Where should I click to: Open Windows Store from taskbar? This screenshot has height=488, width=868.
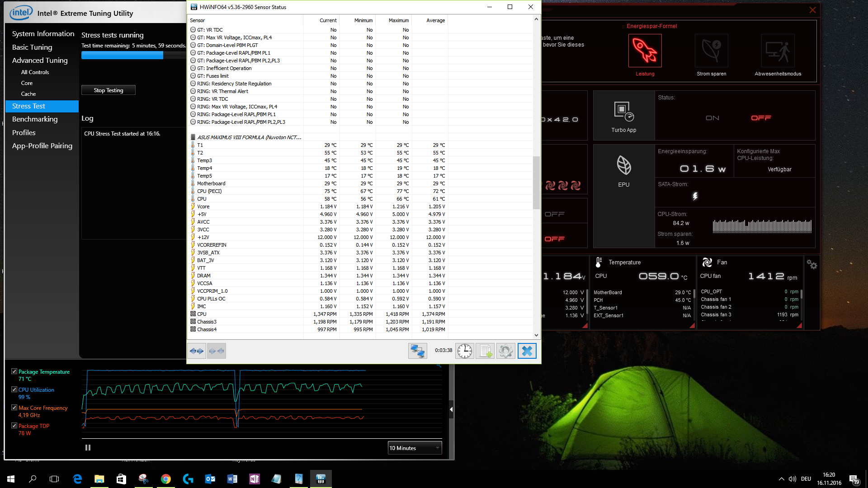point(122,479)
